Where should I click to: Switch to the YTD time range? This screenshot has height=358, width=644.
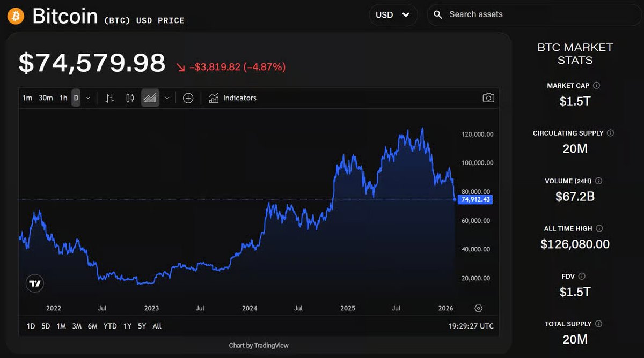110,326
